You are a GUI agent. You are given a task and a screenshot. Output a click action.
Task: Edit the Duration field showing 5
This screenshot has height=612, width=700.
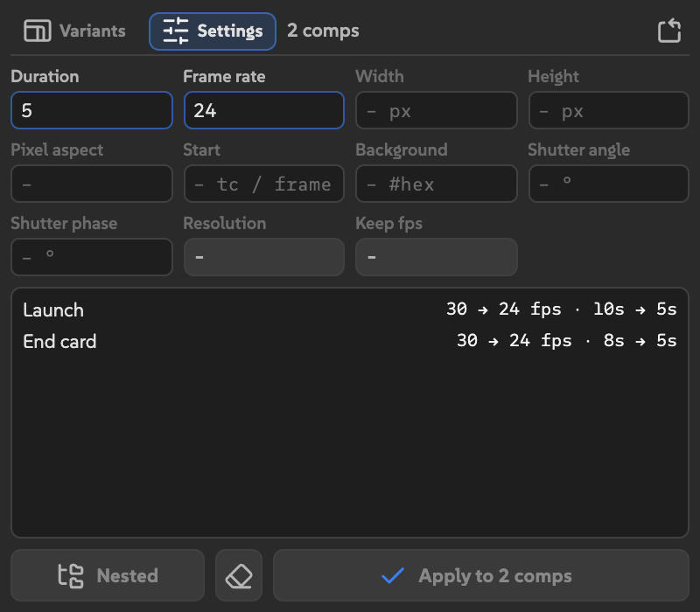coord(92,110)
